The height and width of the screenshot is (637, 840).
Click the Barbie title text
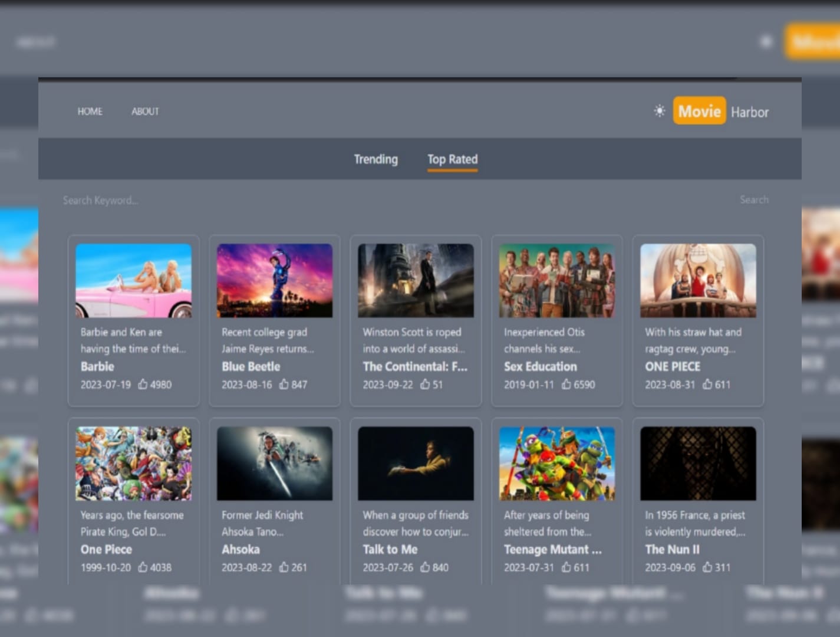pos(97,366)
